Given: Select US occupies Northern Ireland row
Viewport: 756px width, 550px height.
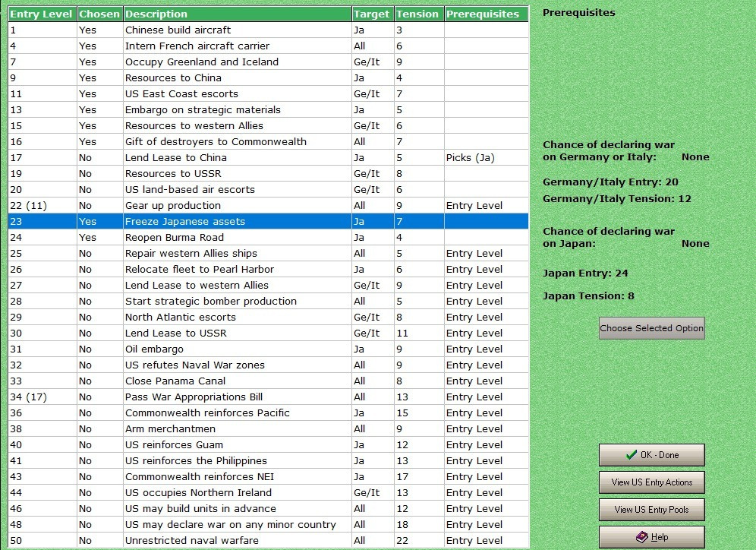Looking at the screenshot, I should (268, 492).
